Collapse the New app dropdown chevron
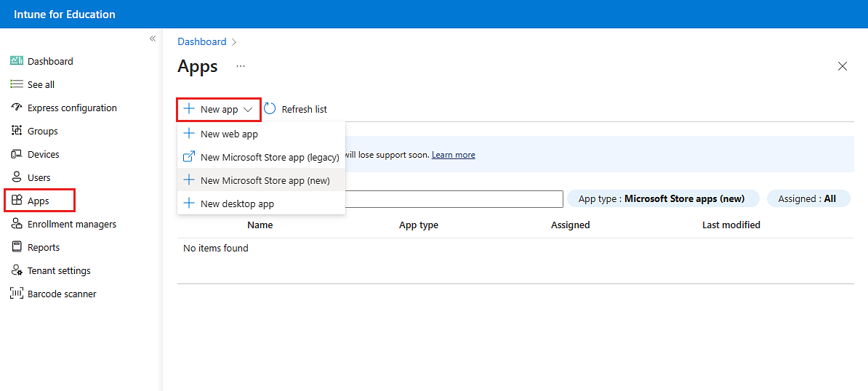 [x=248, y=110]
